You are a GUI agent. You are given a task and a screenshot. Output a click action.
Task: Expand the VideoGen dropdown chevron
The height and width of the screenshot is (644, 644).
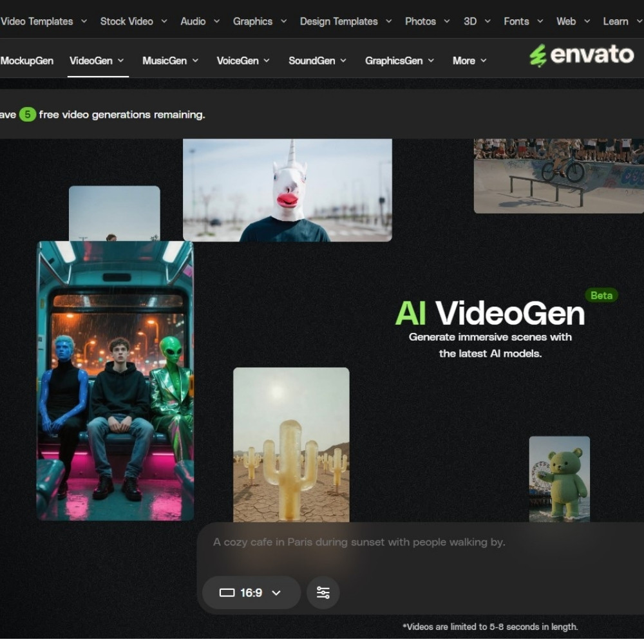point(122,61)
